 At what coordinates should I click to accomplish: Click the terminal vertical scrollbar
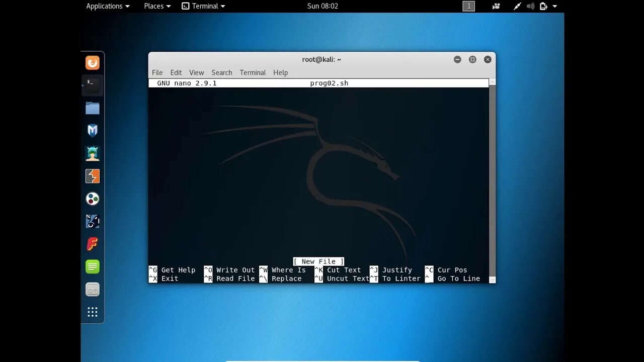point(492,181)
